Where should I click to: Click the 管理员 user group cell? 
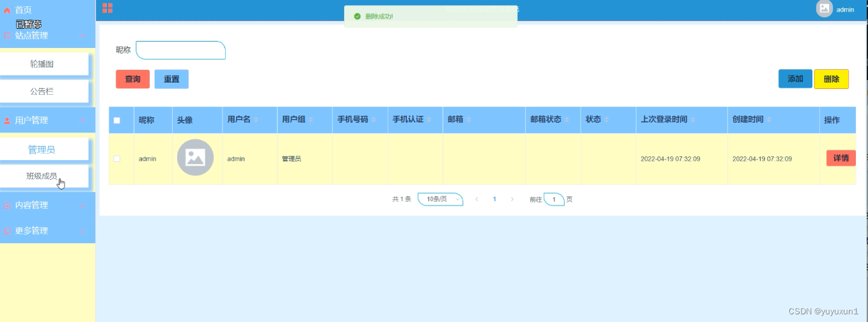tap(292, 159)
